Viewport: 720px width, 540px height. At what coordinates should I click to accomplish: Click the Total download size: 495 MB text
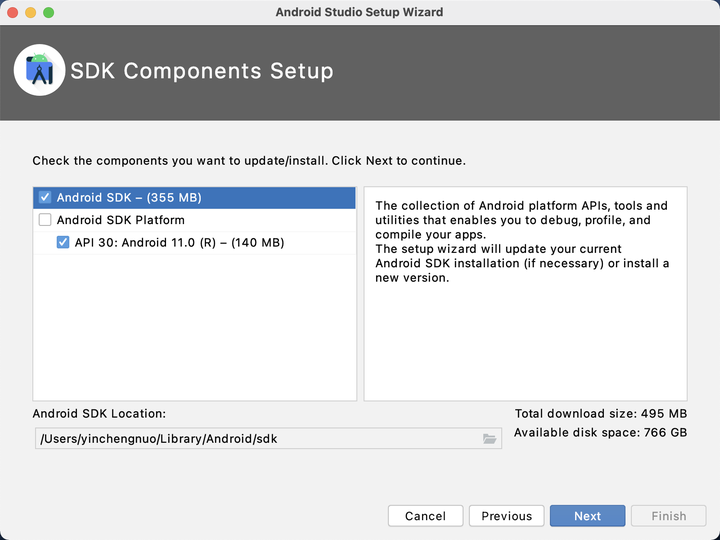601,414
